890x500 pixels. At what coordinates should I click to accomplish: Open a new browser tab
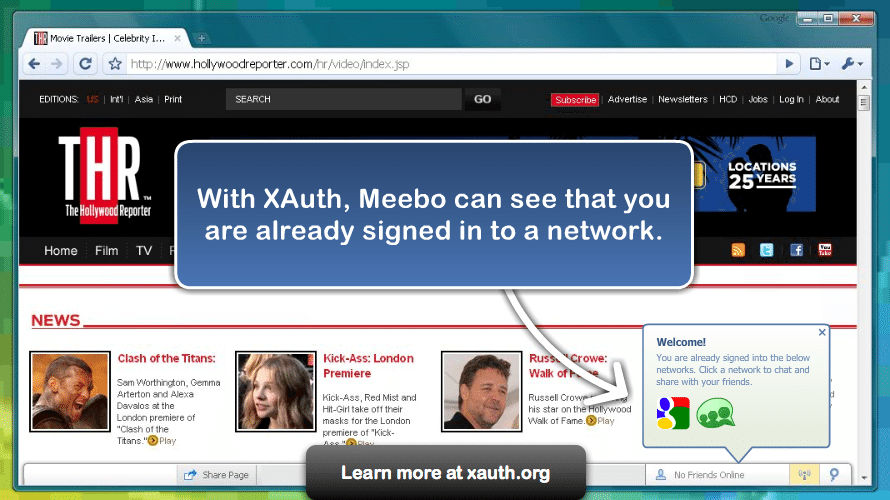point(201,39)
